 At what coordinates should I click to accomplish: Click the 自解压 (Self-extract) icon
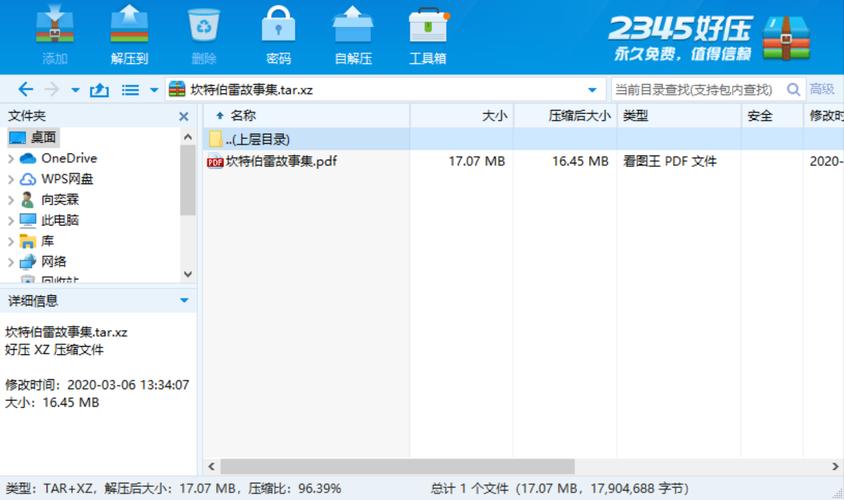[353, 25]
